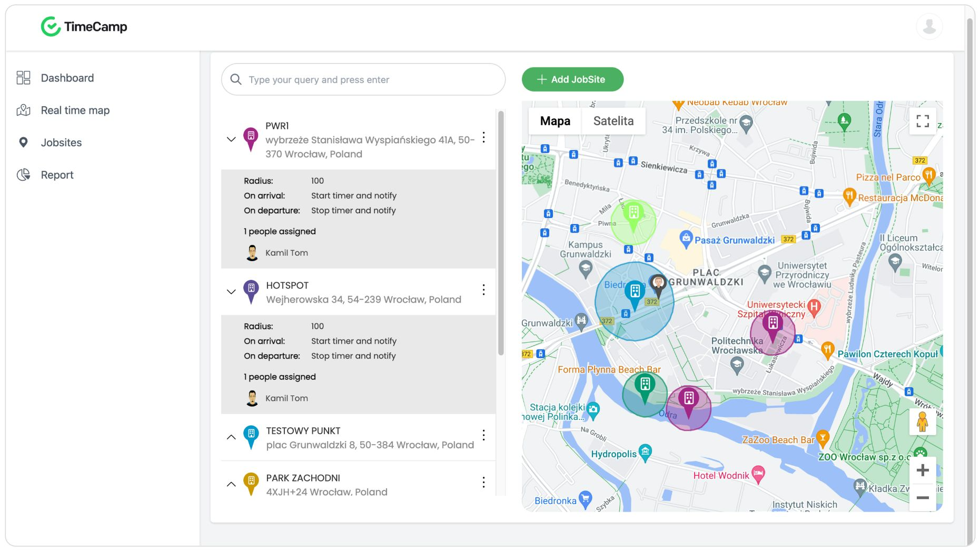Screen dimensions: 980x550
Task: Open the TESTOWY PUNKT three-dot options menu
Action: pos(483,435)
